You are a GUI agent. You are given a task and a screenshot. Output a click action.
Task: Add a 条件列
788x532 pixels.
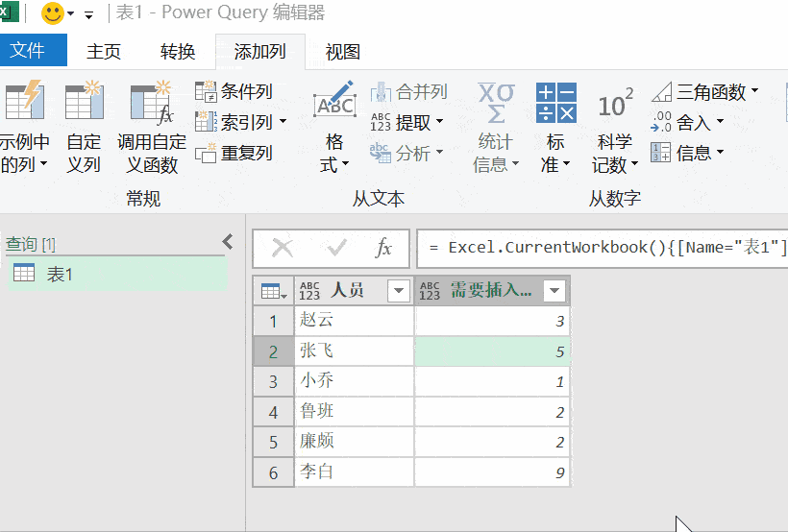234,91
